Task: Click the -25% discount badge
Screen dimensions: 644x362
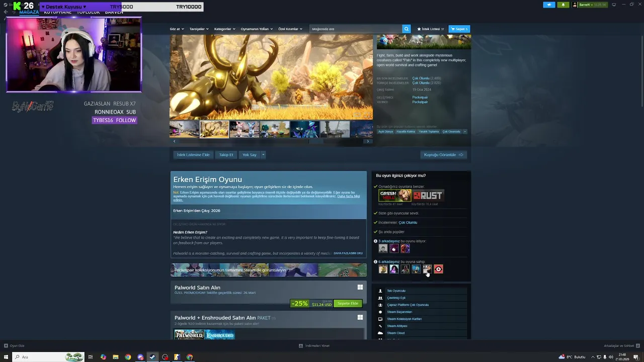Action: 299,304
